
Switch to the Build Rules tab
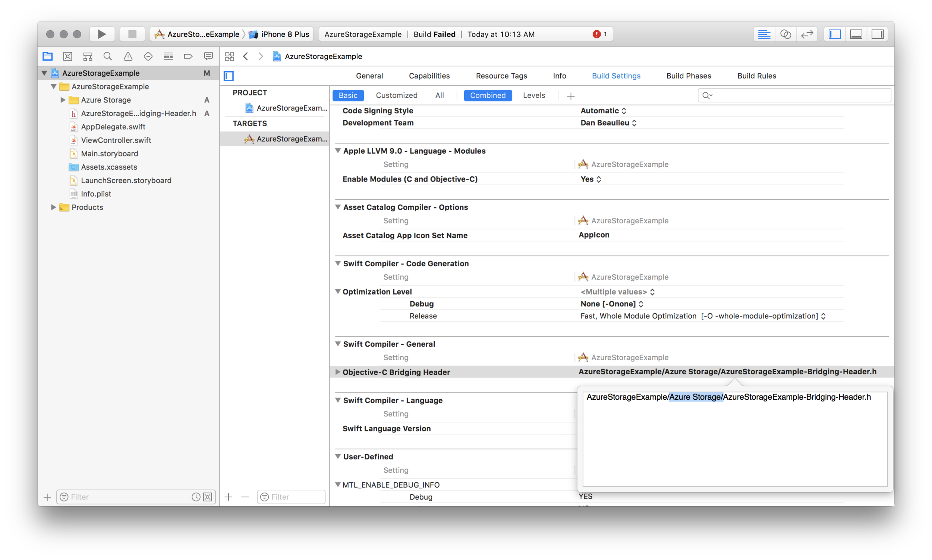(x=756, y=75)
